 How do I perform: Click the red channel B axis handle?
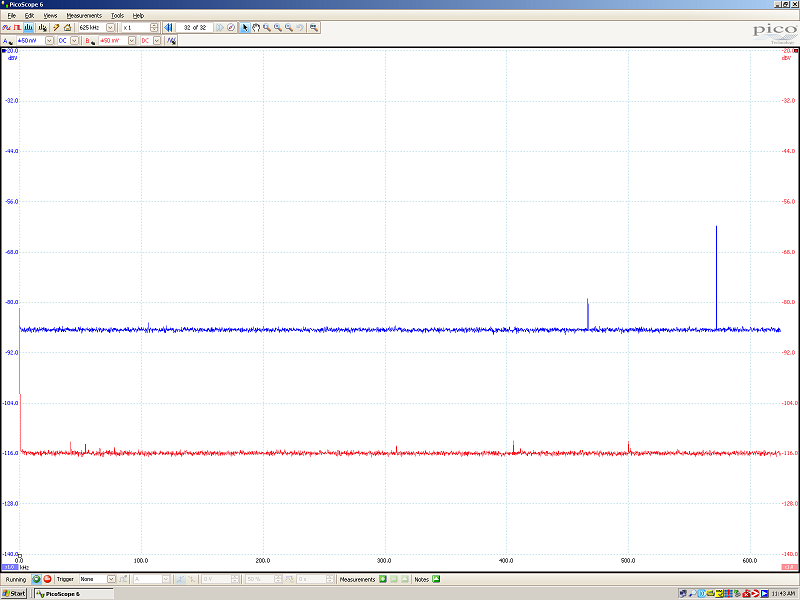point(796,51)
